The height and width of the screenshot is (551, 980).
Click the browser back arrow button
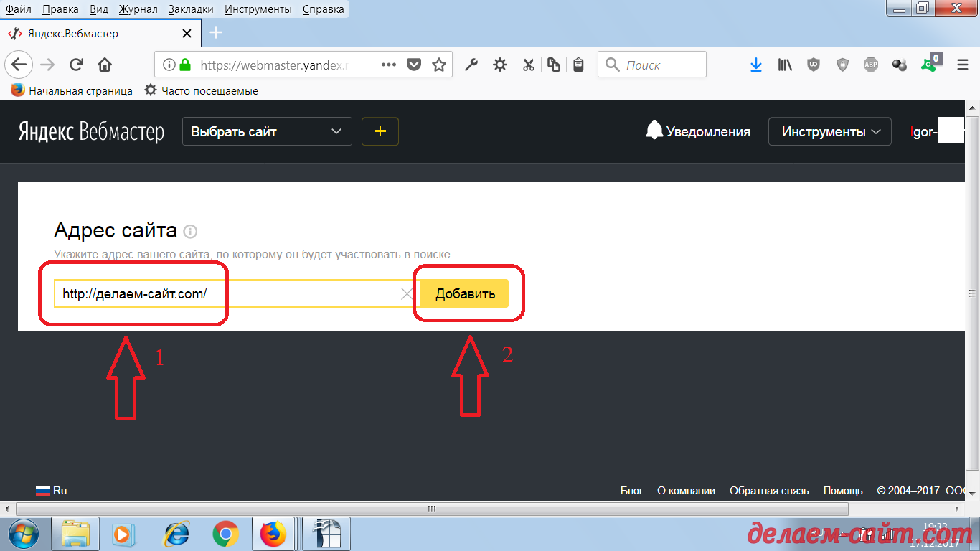[19, 65]
